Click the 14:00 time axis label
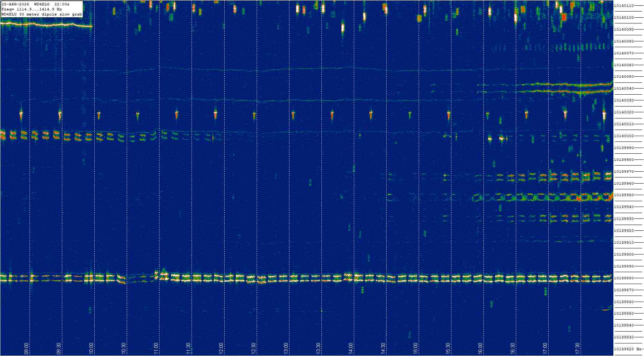 tap(351, 348)
